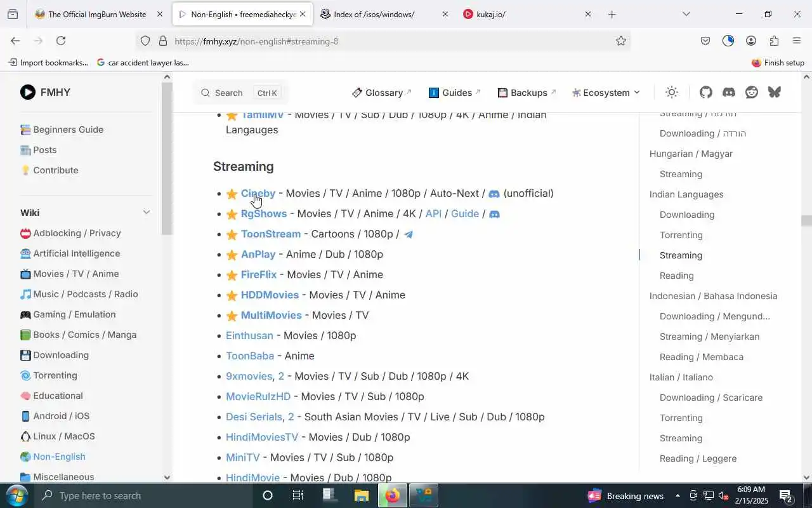This screenshot has height=508, width=812.
Task: Open Gaming / Emulation wiki page
Action: click(x=68, y=314)
